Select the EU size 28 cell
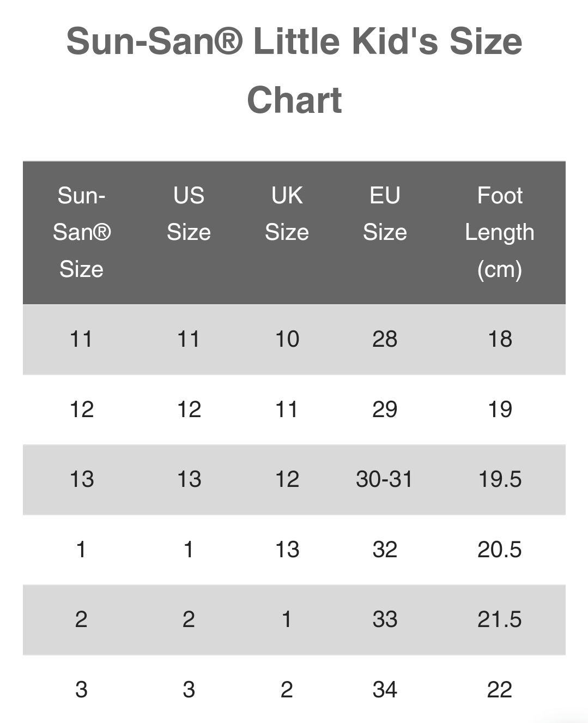Screen dimensions: 588x723 pos(385,339)
